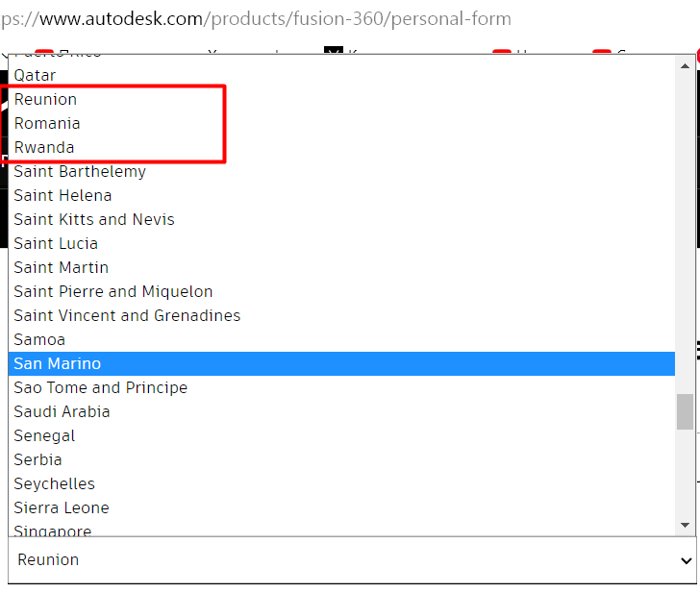Pick Rwanda from the country options
The width and height of the screenshot is (700, 593).
coord(43,147)
